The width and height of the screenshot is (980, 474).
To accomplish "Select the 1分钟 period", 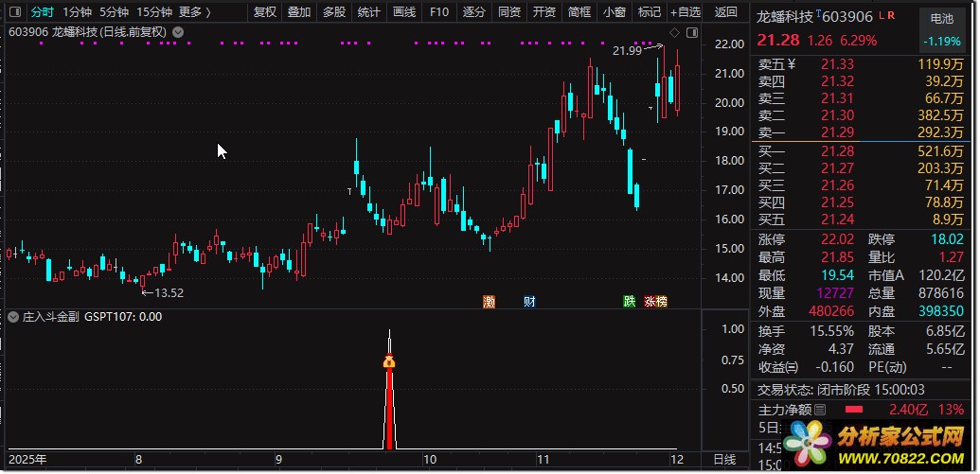I will pyautogui.click(x=77, y=12).
